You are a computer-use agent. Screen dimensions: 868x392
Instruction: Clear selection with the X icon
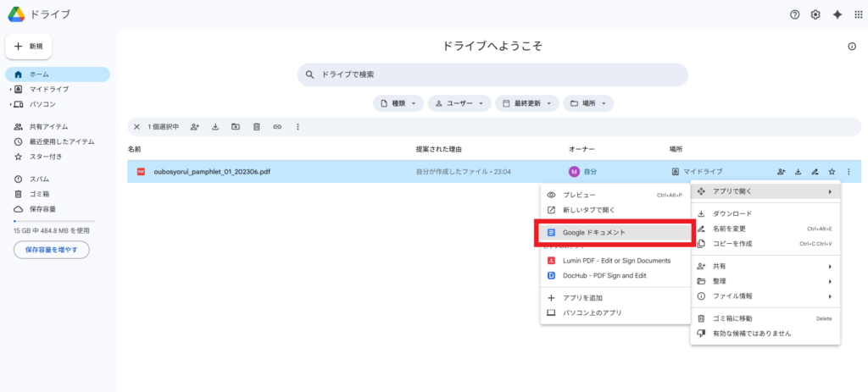click(136, 127)
